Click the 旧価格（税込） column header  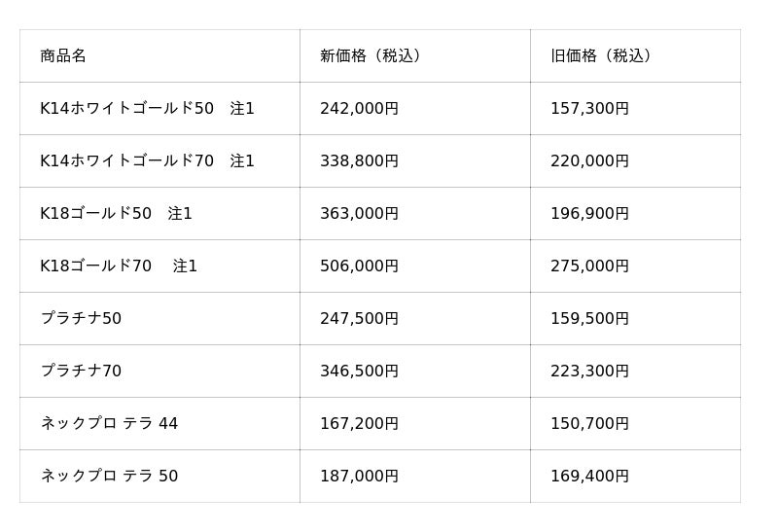tap(604, 56)
